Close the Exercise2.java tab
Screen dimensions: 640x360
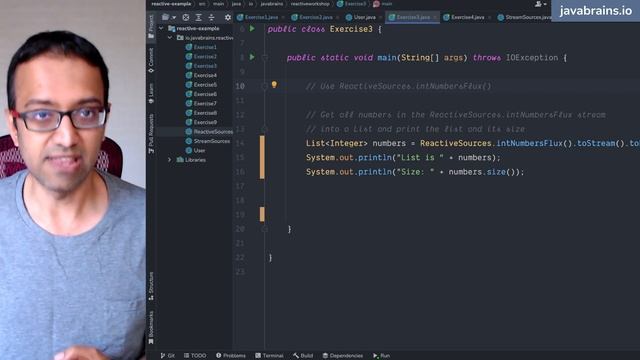click(338, 17)
